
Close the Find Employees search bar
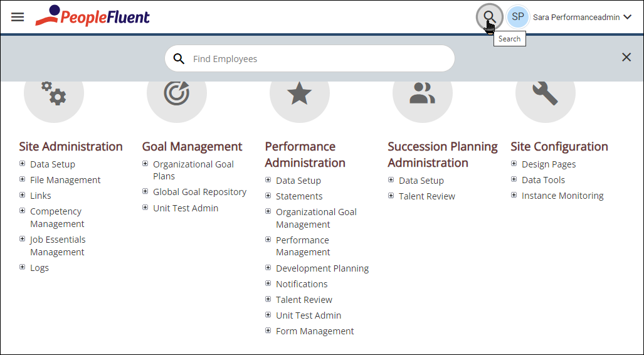pyautogui.click(x=626, y=57)
